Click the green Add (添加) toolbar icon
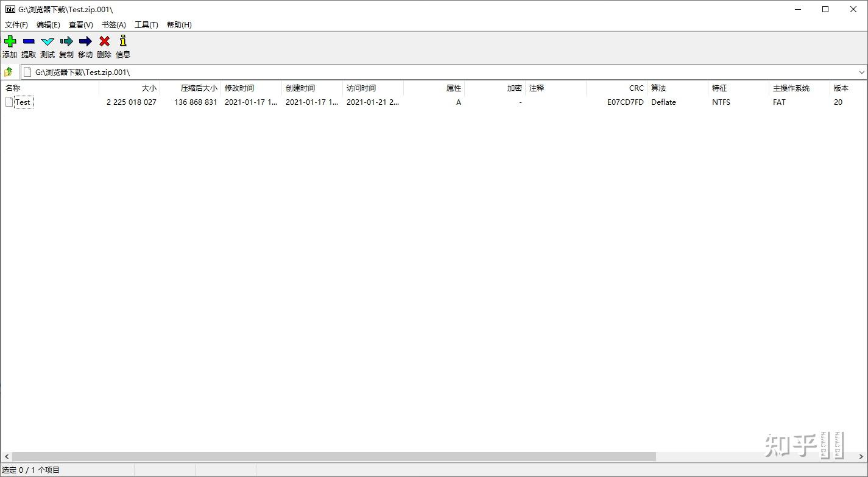Image resolution: width=868 pixels, height=477 pixels. (10, 41)
